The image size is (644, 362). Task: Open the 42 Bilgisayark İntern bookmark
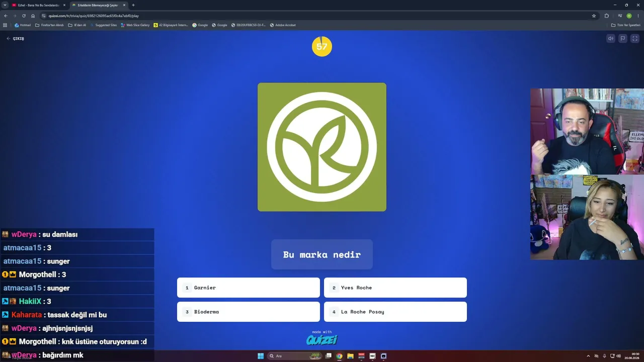[171, 25]
